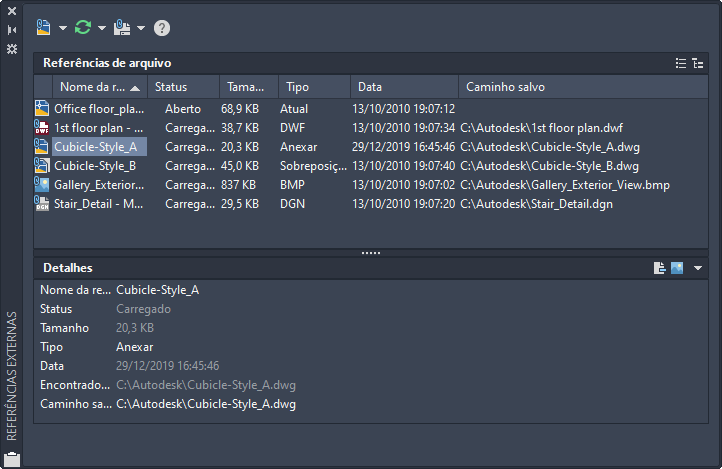This screenshot has width=722, height=469.
Task: Toggle Details mode in the lower pane
Action: 660,268
